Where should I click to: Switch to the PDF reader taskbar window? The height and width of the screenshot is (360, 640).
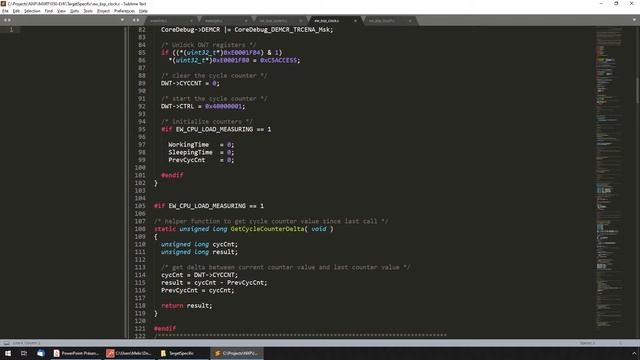(129, 353)
